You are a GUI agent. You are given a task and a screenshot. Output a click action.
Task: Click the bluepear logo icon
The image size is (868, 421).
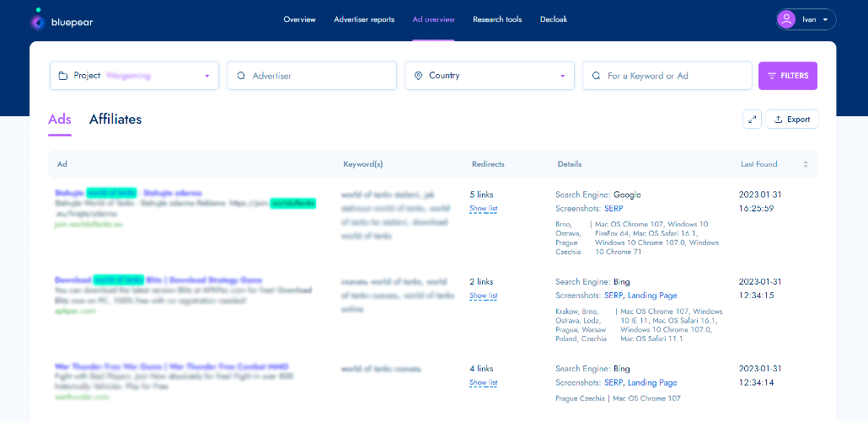38,21
